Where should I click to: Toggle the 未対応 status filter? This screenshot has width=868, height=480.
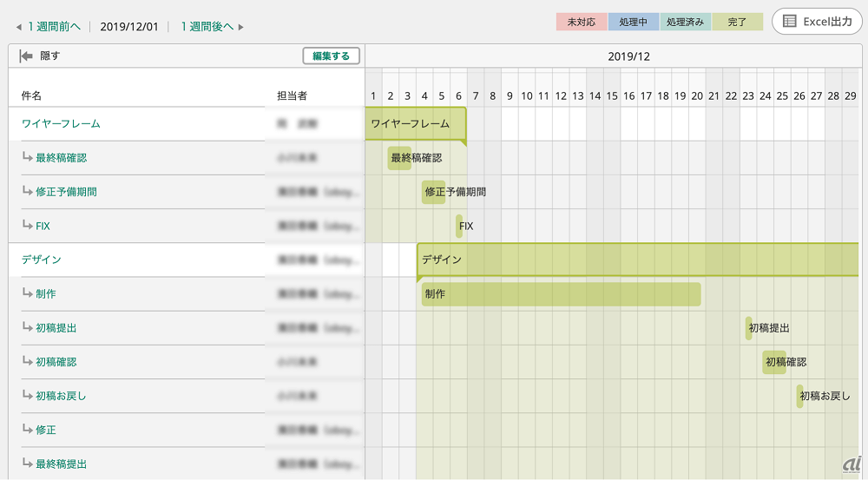coord(582,22)
